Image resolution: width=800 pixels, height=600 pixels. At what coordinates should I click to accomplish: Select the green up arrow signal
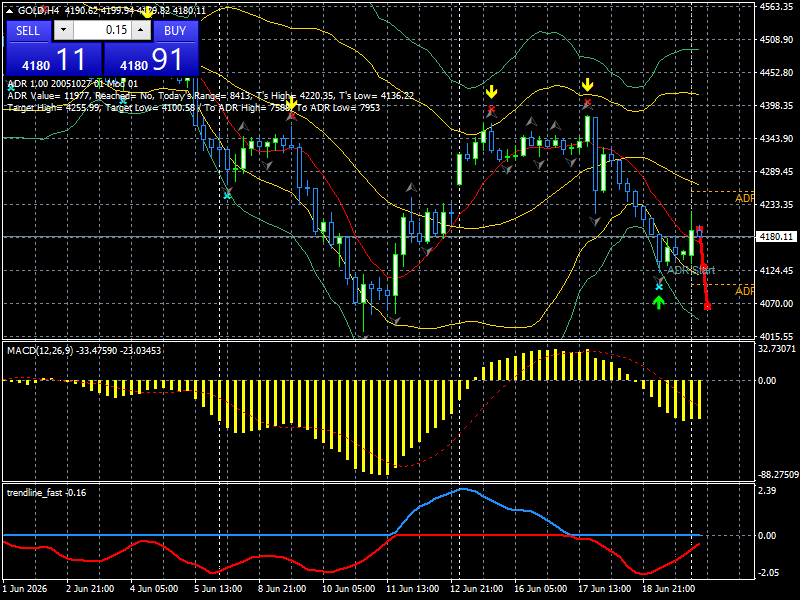tap(659, 303)
